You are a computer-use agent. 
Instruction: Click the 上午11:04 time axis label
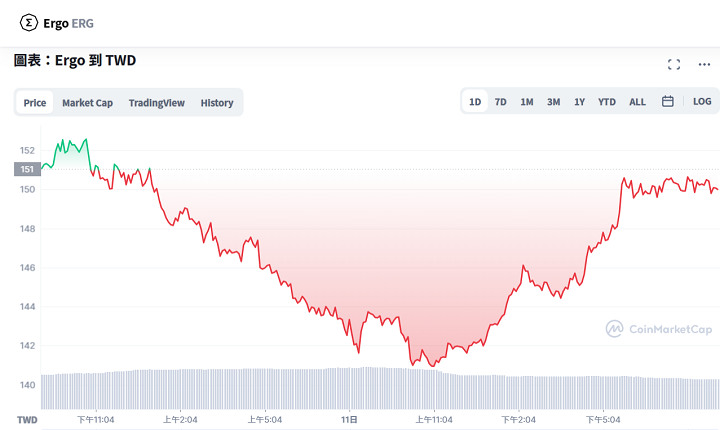[x=434, y=419]
